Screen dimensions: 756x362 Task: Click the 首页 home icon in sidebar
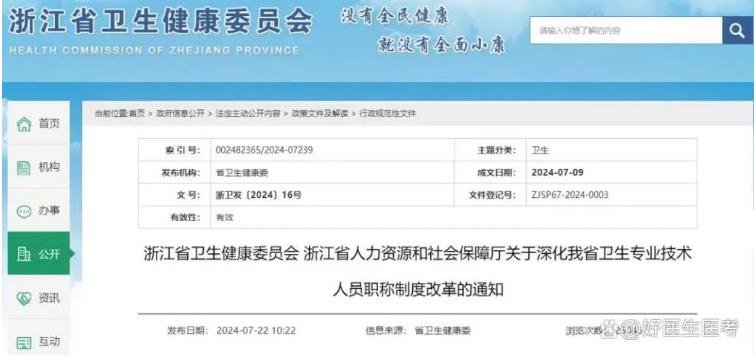pyautogui.click(x=24, y=124)
